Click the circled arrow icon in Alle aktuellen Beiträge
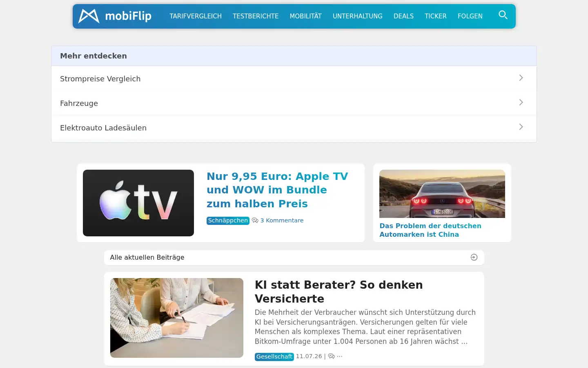The height and width of the screenshot is (368, 588). [x=474, y=257]
